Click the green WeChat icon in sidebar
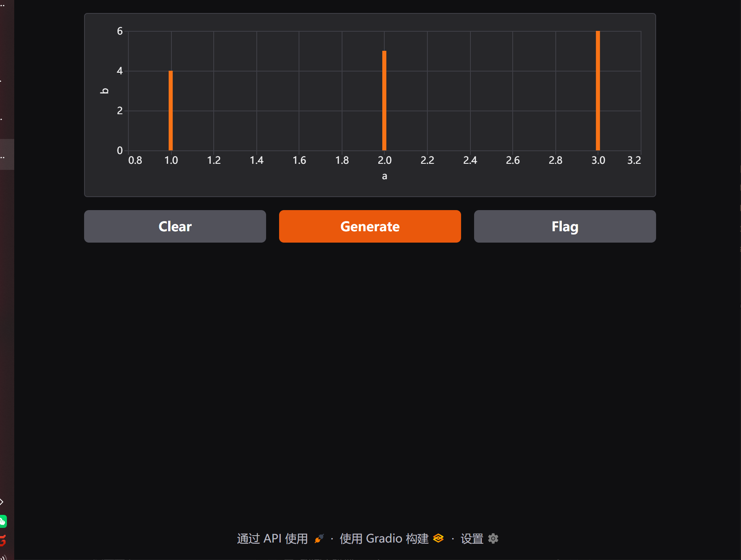Image resolution: width=741 pixels, height=560 pixels. pyautogui.click(x=3, y=521)
